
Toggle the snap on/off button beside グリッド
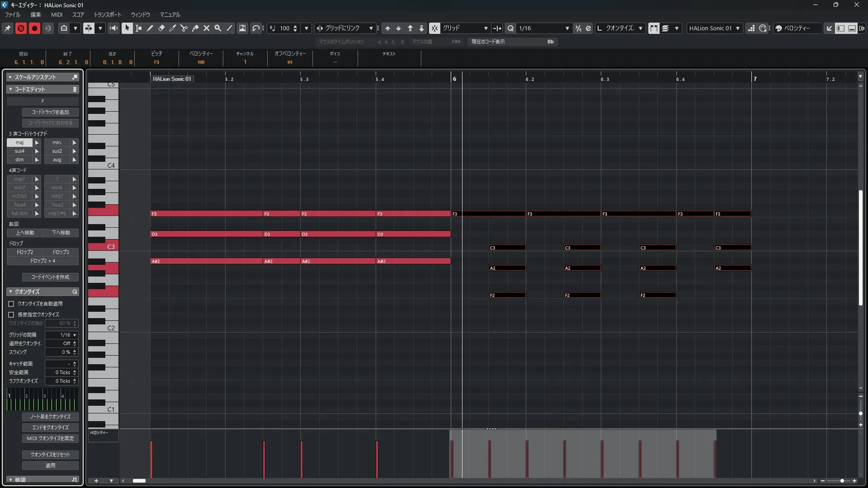click(434, 28)
